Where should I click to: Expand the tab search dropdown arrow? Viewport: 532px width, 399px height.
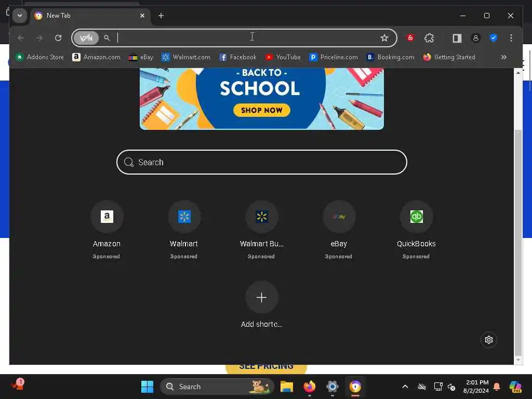pyautogui.click(x=20, y=16)
